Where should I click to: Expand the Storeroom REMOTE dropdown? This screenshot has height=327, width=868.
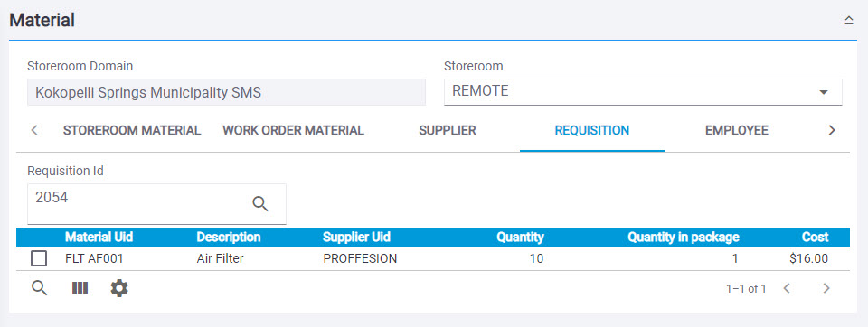823,92
